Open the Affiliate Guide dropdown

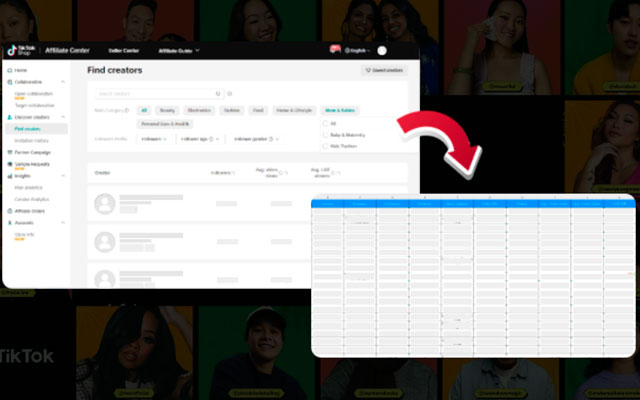(x=179, y=51)
